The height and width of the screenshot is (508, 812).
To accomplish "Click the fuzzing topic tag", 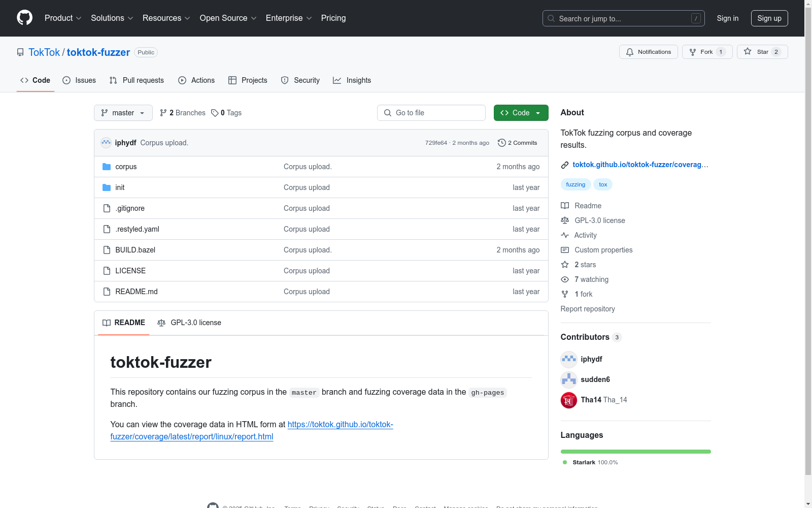I will pyautogui.click(x=576, y=184).
